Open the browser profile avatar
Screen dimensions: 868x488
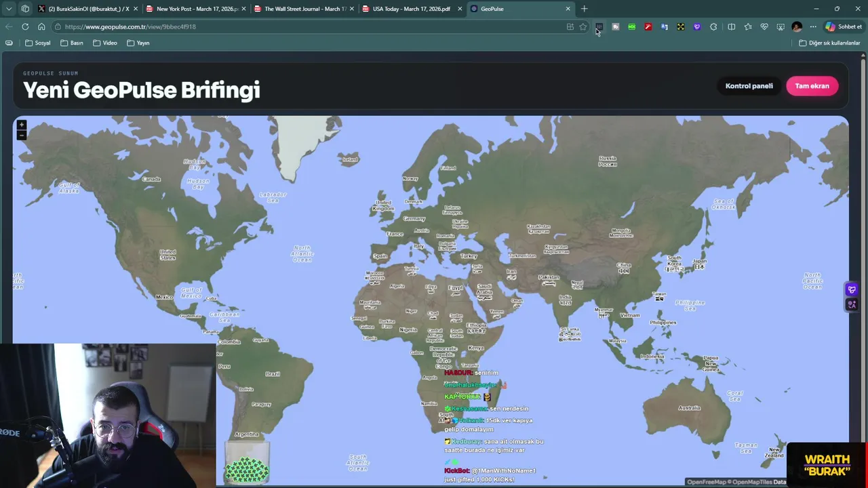[797, 26]
